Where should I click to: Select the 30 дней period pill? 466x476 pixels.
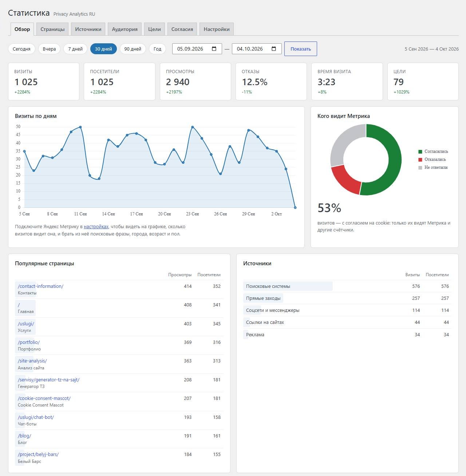(x=103, y=49)
